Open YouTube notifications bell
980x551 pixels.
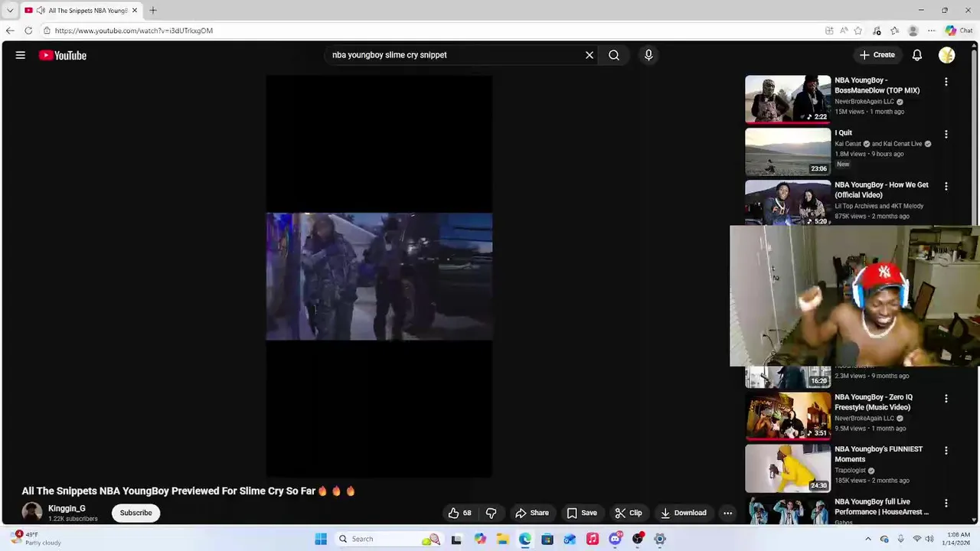(x=917, y=55)
